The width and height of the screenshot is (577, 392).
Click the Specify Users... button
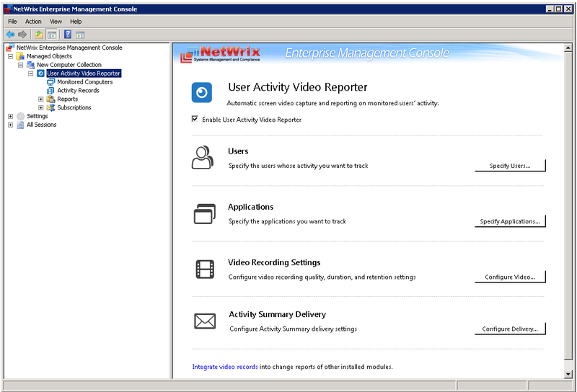click(x=510, y=166)
